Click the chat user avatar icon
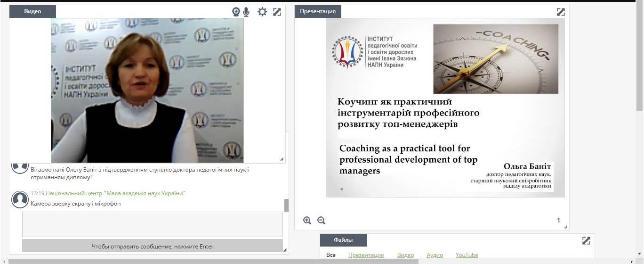 pos(20,199)
